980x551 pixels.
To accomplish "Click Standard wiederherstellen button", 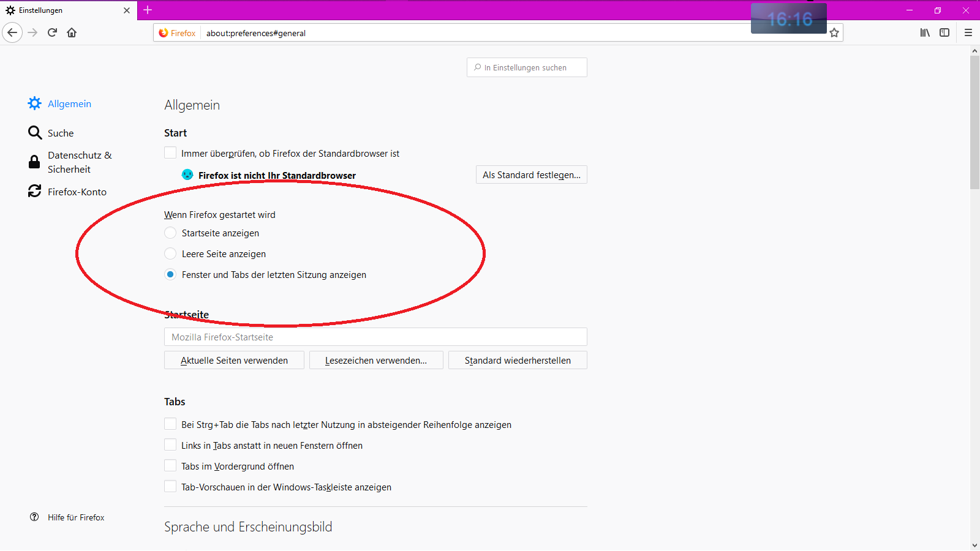I will point(518,361).
